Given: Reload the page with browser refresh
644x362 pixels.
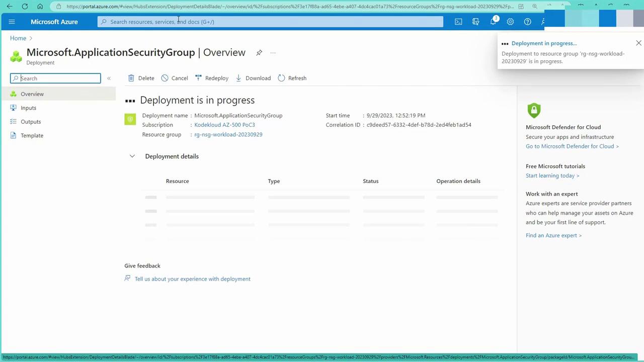Looking at the screenshot, I should point(25,6).
